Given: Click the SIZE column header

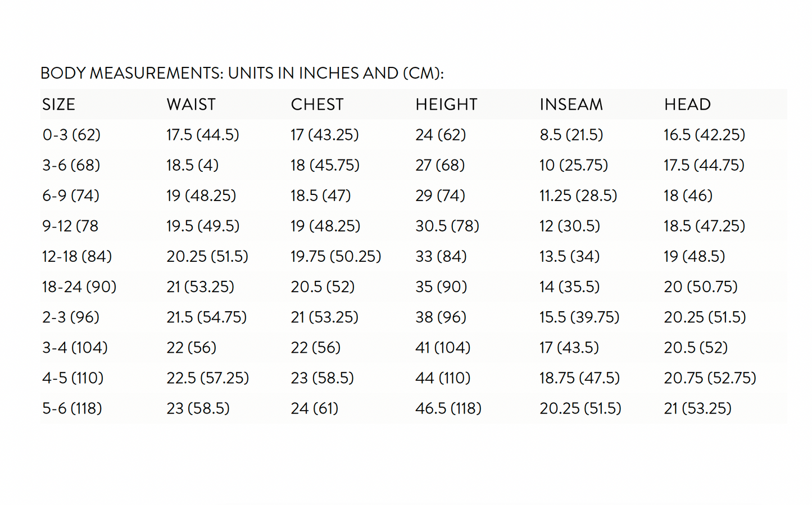Looking at the screenshot, I should [x=58, y=104].
